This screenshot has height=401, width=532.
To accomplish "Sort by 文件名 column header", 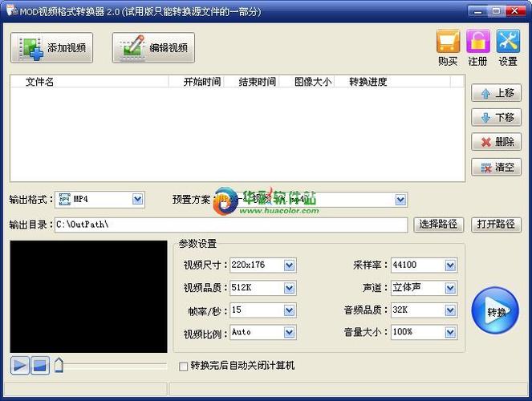I will (90, 82).
